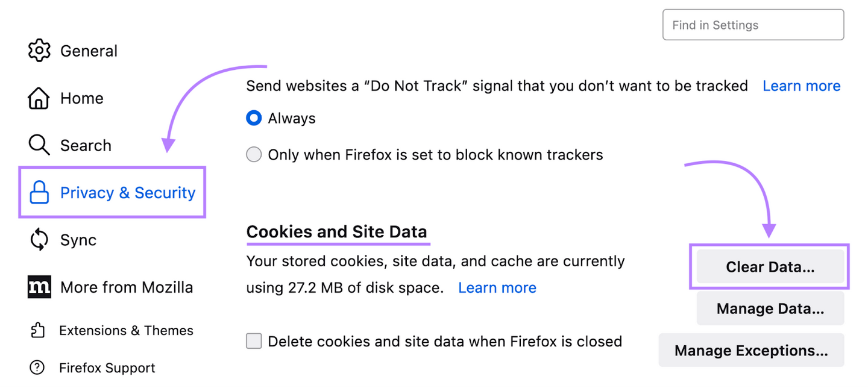Click the Sync arrows icon
Image resolution: width=868 pixels, height=388 pixels.
pos(39,240)
